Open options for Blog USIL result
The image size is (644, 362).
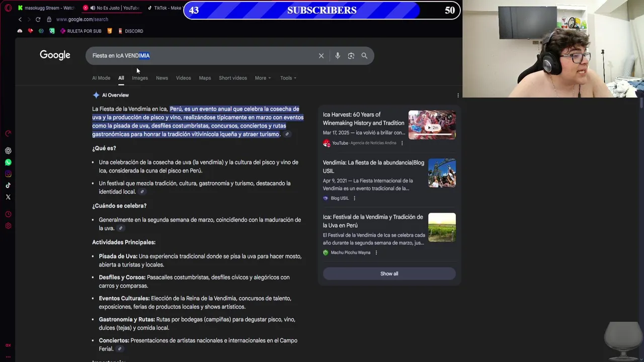pyautogui.click(x=354, y=198)
